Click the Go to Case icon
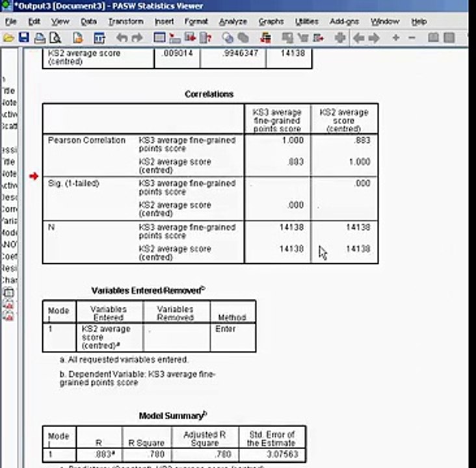This screenshot has width=476, height=468. pos(175,38)
